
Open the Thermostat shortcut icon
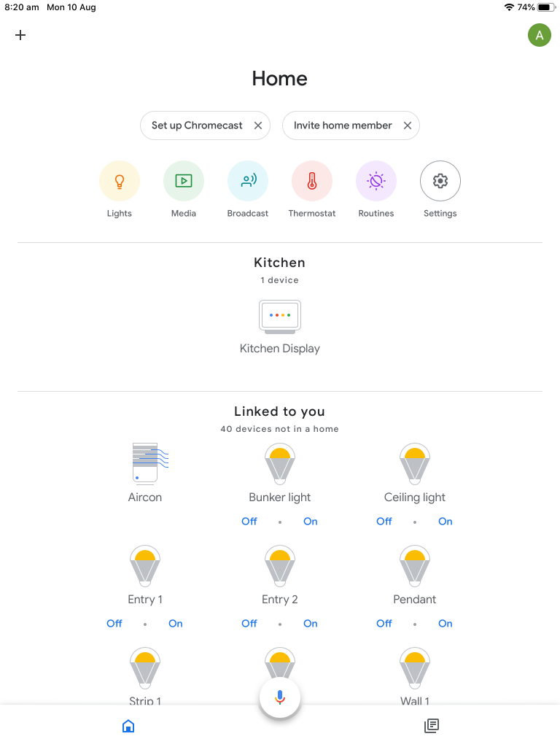(x=312, y=181)
